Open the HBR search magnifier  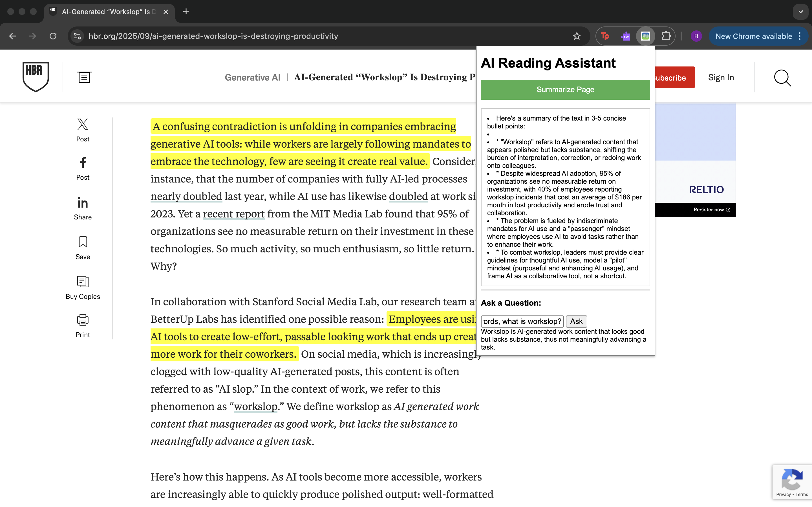tap(782, 78)
